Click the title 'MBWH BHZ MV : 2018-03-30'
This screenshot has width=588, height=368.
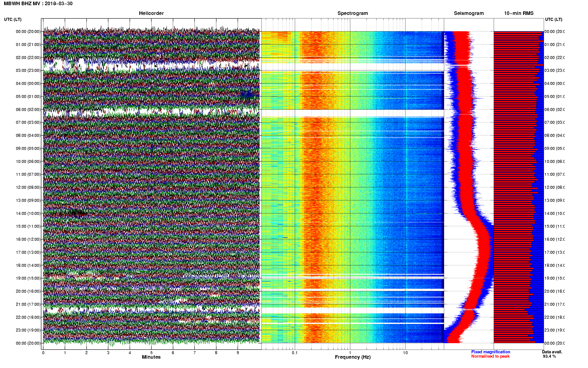[x=38, y=4]
